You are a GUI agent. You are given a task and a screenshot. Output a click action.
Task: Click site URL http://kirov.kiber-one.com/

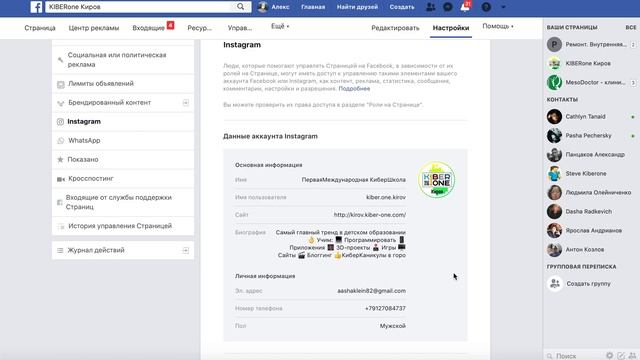tap(370, 215)
